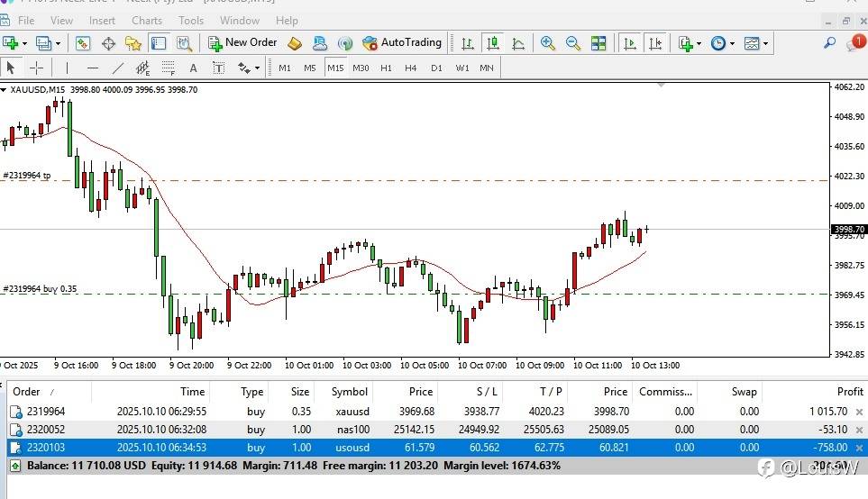
Task: Draw a trendline with the trendline tool
Action: (118, 68)
